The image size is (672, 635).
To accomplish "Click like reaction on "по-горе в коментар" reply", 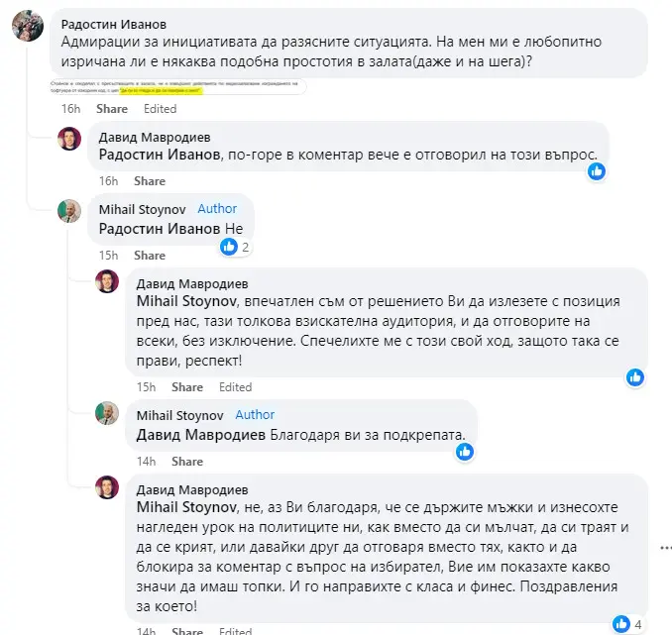I will [596, 170].
